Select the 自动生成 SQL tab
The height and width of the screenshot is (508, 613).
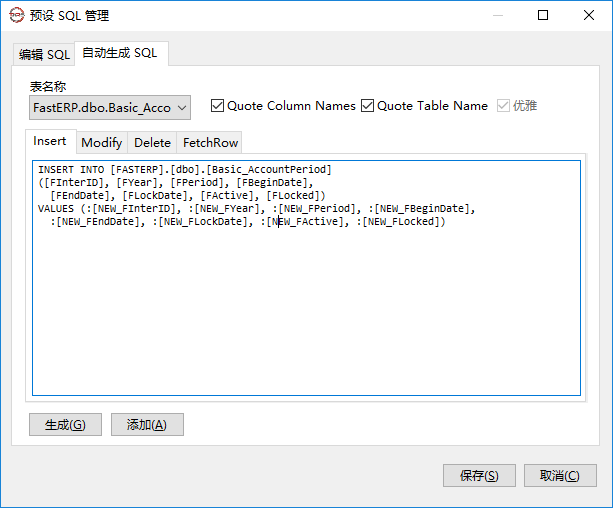pyautogui.click(x=121, y=53)
